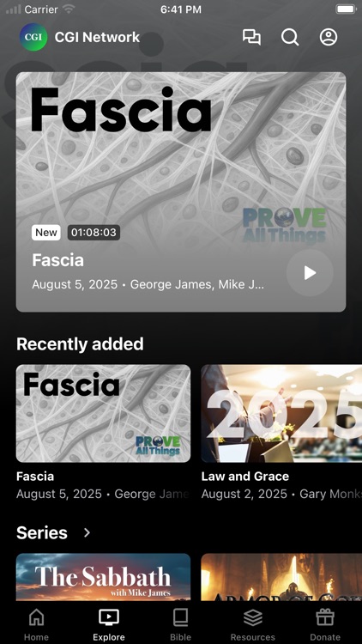Tap the New badge on featured video
This screenshot has width=362, height=644.
coord(46,233)
